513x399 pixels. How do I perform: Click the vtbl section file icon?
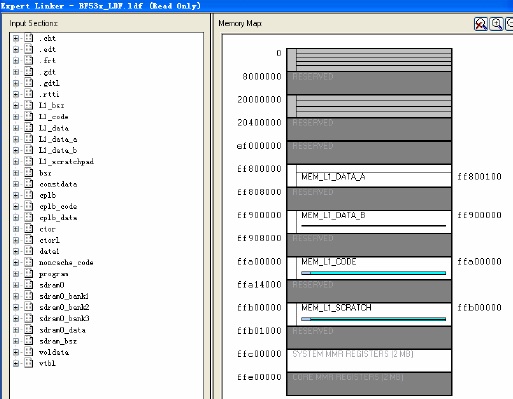coord(29,363)
